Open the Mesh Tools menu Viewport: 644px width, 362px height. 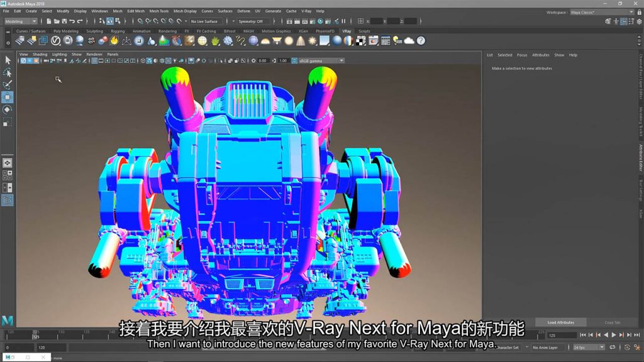point(159,11)
